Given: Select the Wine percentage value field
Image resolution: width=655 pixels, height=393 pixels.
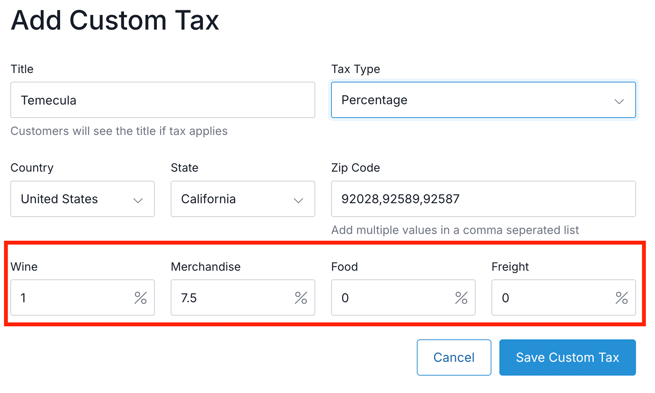Looking at the screenshot, I should tap(82, 297).
